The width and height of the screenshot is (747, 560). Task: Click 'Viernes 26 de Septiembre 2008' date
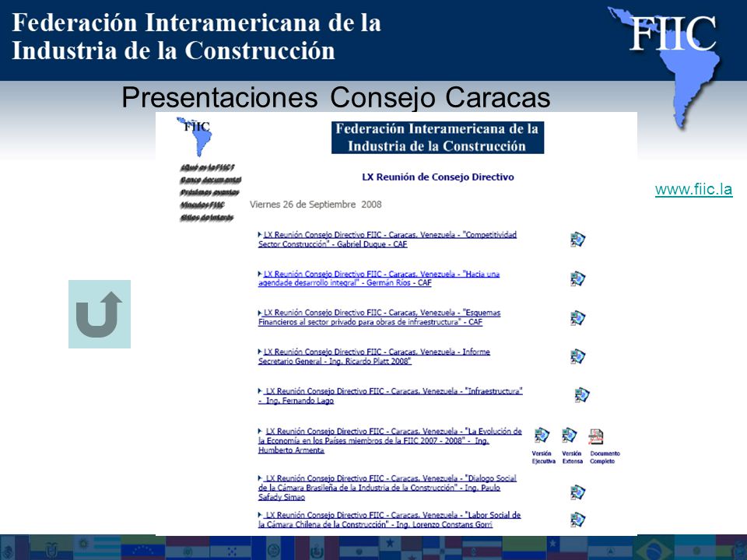[315, 205]
